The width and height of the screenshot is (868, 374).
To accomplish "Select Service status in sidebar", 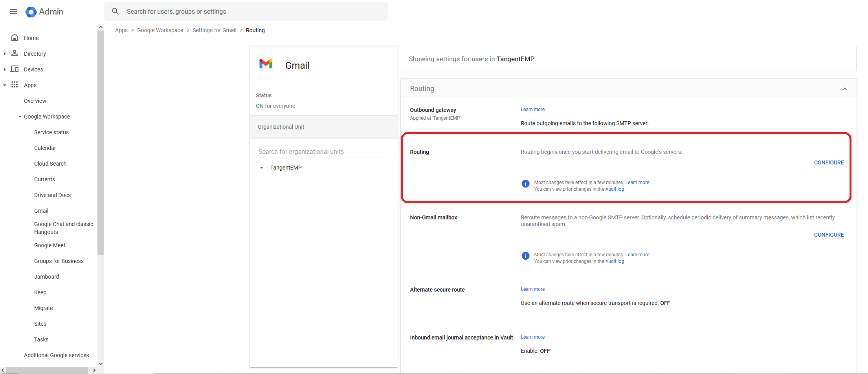I will click(x=51, y=132).
